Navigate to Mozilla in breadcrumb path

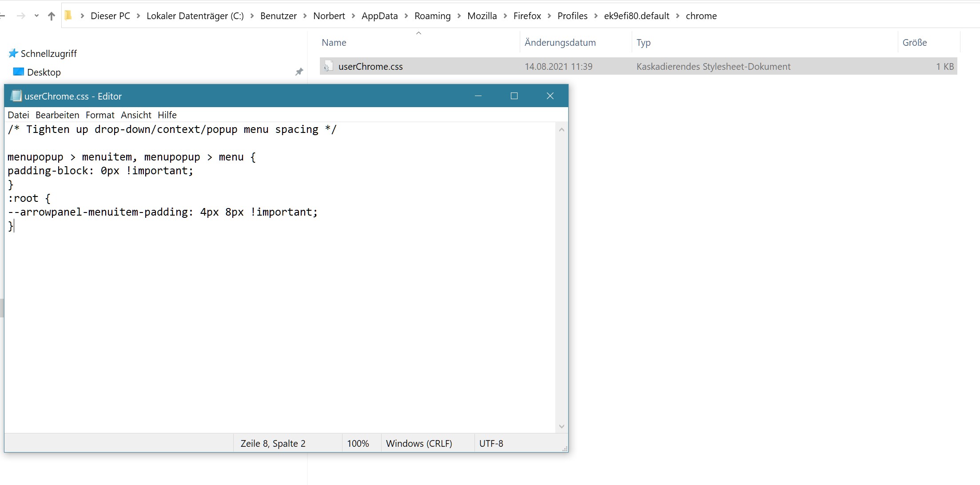tap(482, 16)
